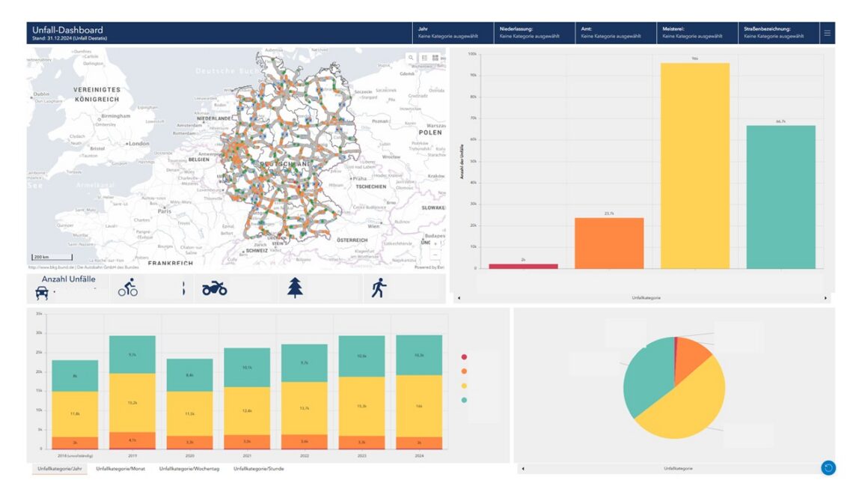Click the London label on the map
The height and width of the screenshot is (489, 868).
[x=139, y=144]
